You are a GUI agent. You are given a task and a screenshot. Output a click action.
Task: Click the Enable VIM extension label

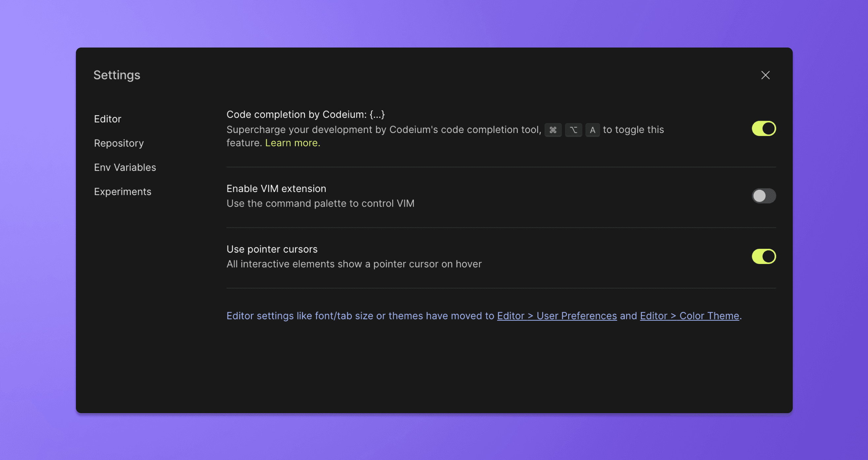[276, 189]
